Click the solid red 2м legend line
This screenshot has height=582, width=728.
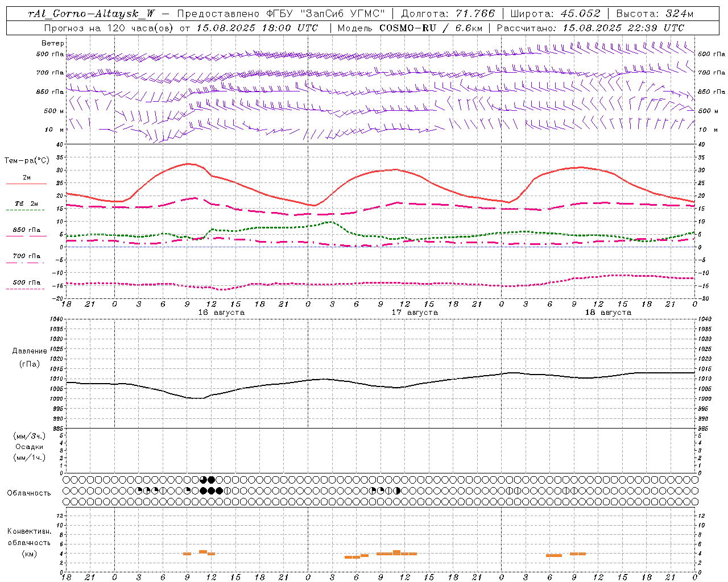pos(26,184)
